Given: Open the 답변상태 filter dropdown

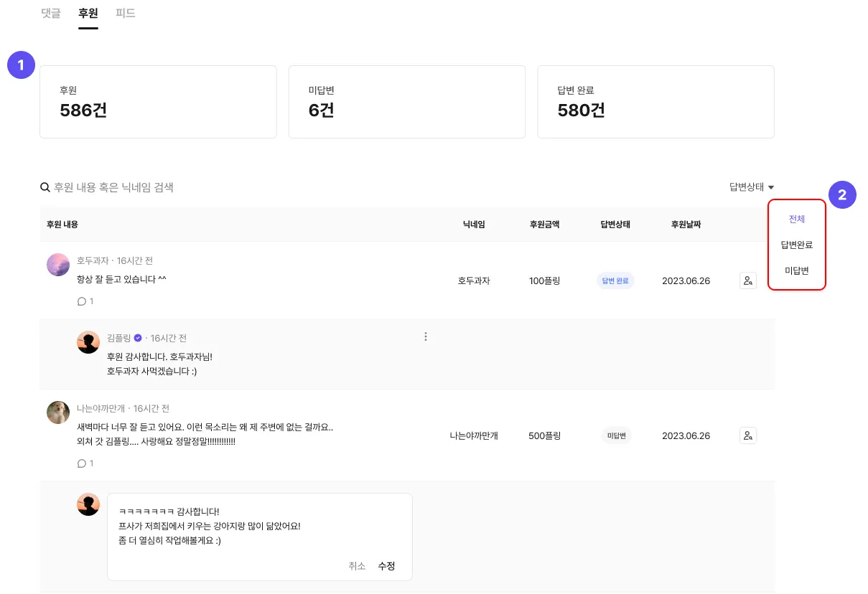Looking at the screenshot, I should click(x=752, y=187).
